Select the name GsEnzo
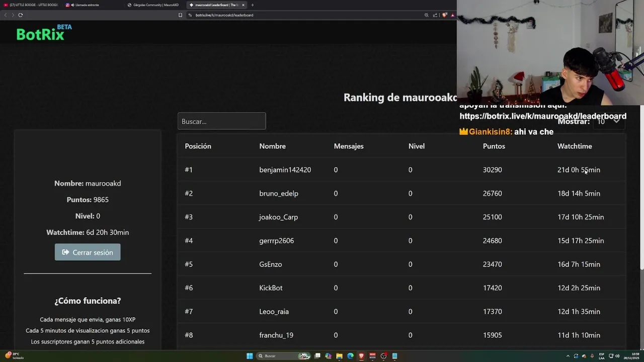Screen dimensions: 644x362 270,264
